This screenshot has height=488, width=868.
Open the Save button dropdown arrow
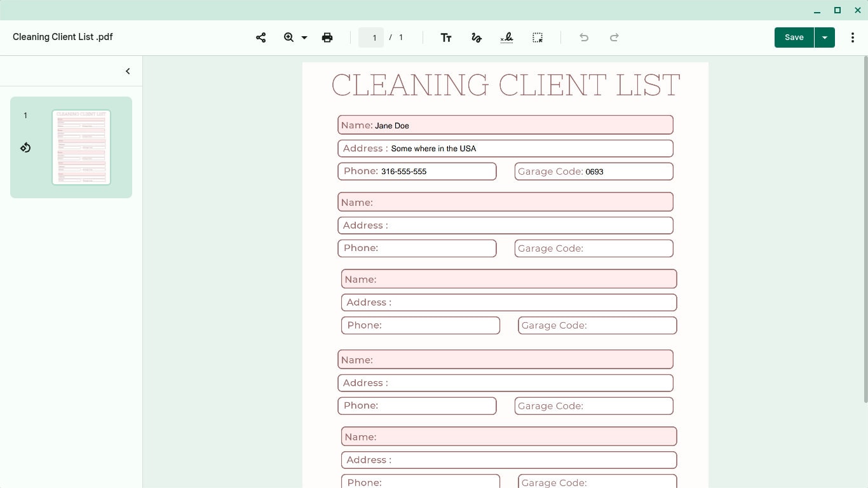coord(825,37)
